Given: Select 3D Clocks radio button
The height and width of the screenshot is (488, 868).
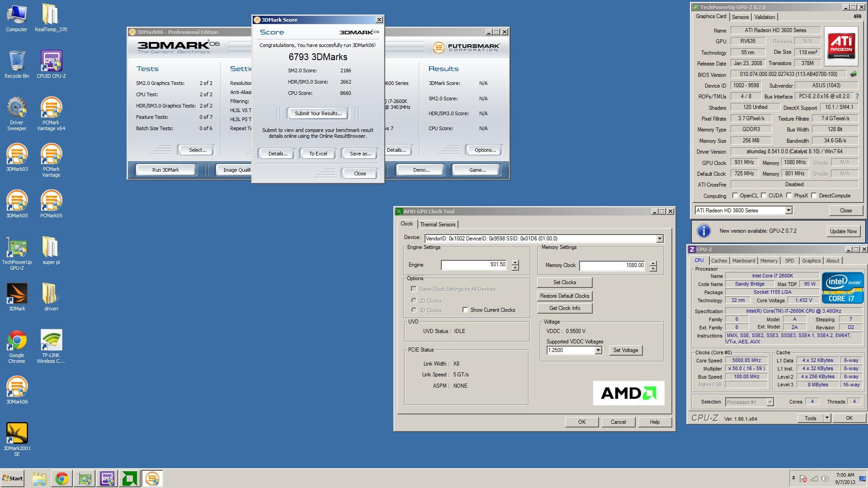Looking at the screenshot, I should pos(414,310).
